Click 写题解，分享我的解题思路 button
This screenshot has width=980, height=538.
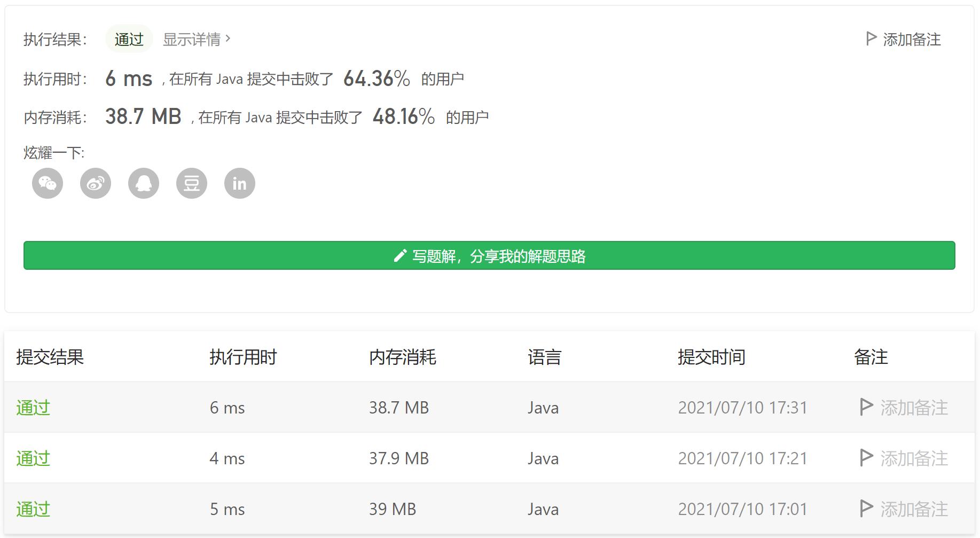point(489,255)
